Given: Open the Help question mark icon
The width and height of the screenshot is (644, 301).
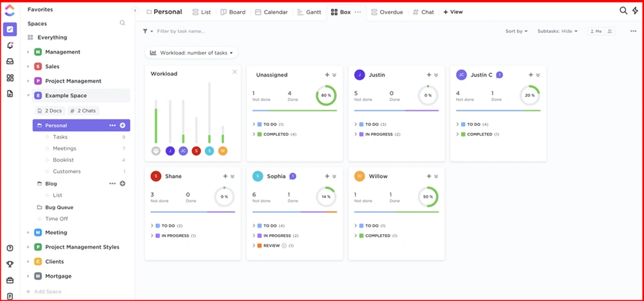Looking at the screenshot, I should pyautogui.click(x=10, y=248).
